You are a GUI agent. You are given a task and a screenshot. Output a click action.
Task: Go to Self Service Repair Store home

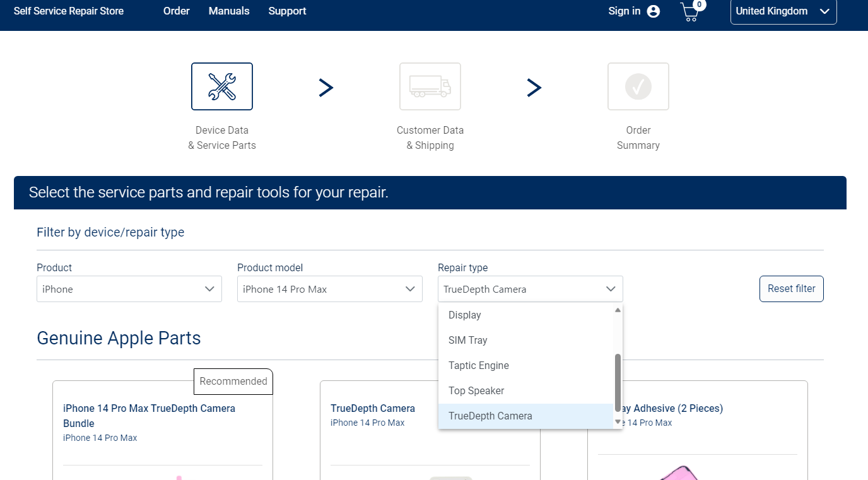pos(69,11)
